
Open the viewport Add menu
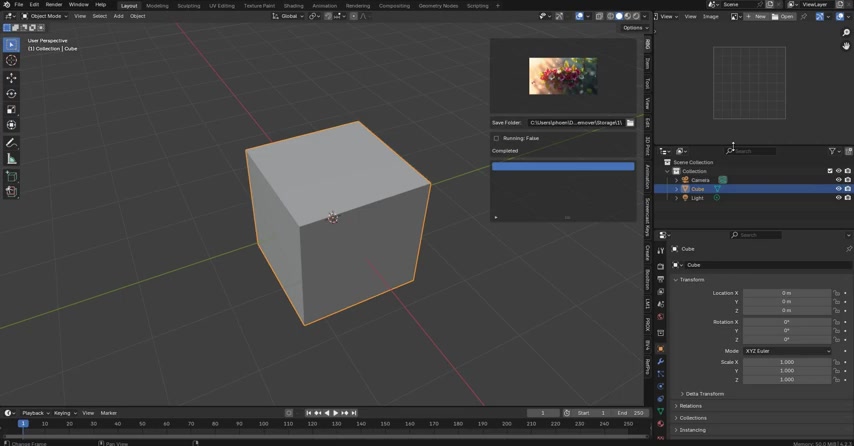click(x=118, y=16)
